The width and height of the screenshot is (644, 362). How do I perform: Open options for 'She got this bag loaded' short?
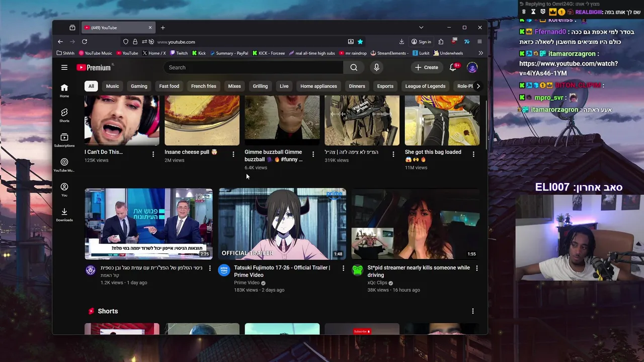tap(473, 154)
